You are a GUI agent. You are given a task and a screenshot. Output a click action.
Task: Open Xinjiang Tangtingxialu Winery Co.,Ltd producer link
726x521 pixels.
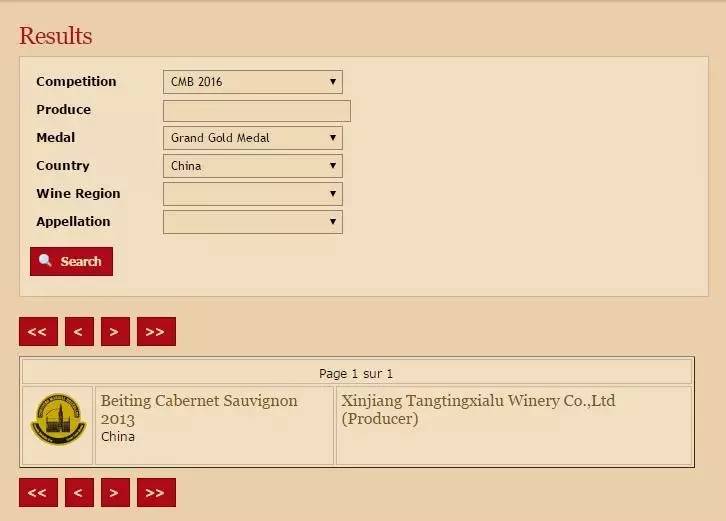(x=478, y=410)
